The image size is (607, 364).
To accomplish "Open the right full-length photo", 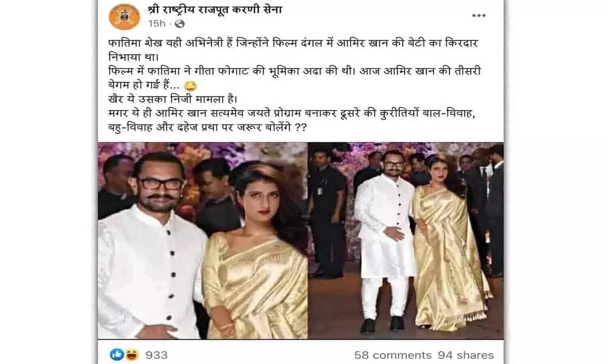I will point(406,241).
